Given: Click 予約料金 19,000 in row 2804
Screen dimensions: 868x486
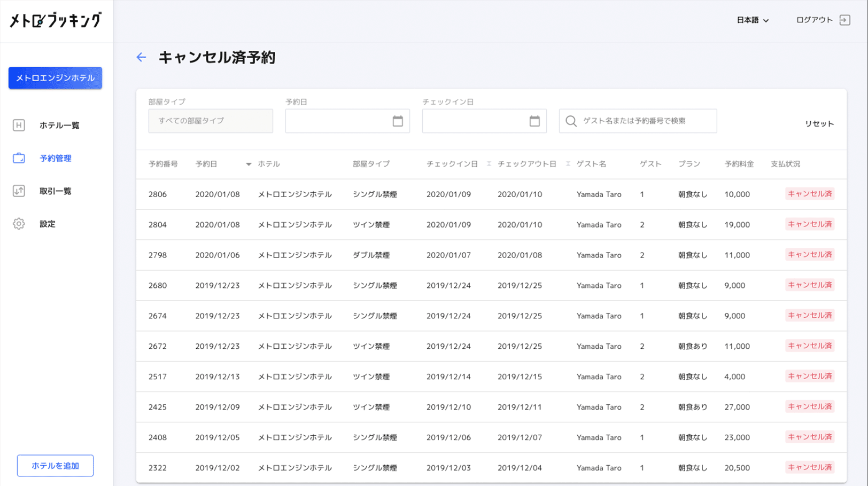Looking at the screenshot, I should 737,225.
